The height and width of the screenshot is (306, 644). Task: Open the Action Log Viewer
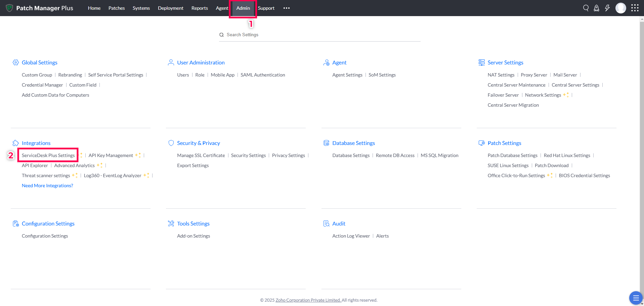click(351, 236)
